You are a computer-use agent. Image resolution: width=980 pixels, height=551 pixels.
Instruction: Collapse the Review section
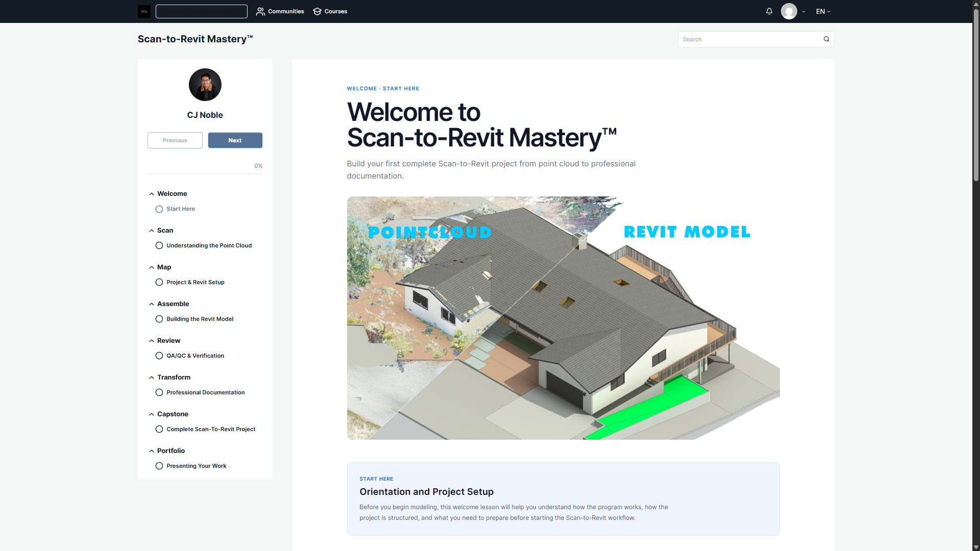click(152, 341)
